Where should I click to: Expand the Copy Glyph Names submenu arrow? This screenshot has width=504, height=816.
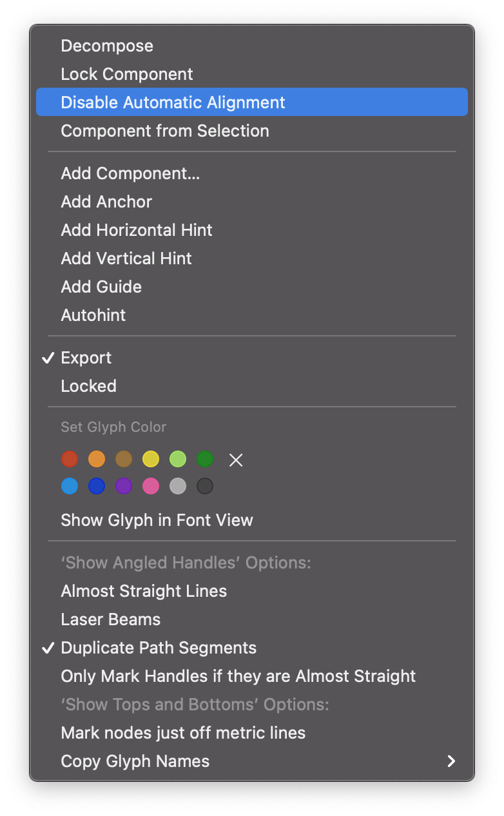(x=451, y=762)
